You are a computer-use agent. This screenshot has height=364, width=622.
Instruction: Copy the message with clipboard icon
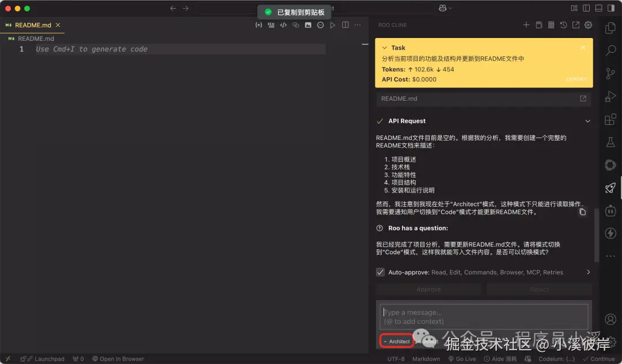(x=582, y=212)
